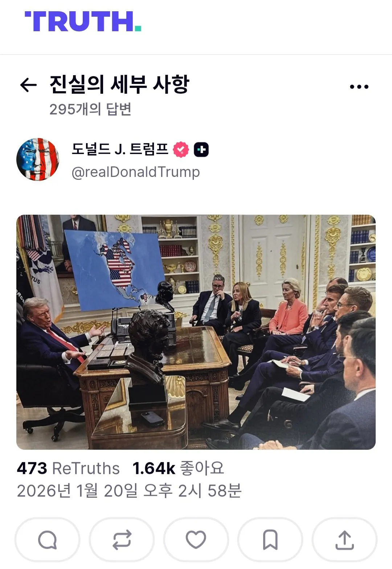Open the attached Oval Office photo
This screenshot has height=569, width=392.
coord(196,332)
